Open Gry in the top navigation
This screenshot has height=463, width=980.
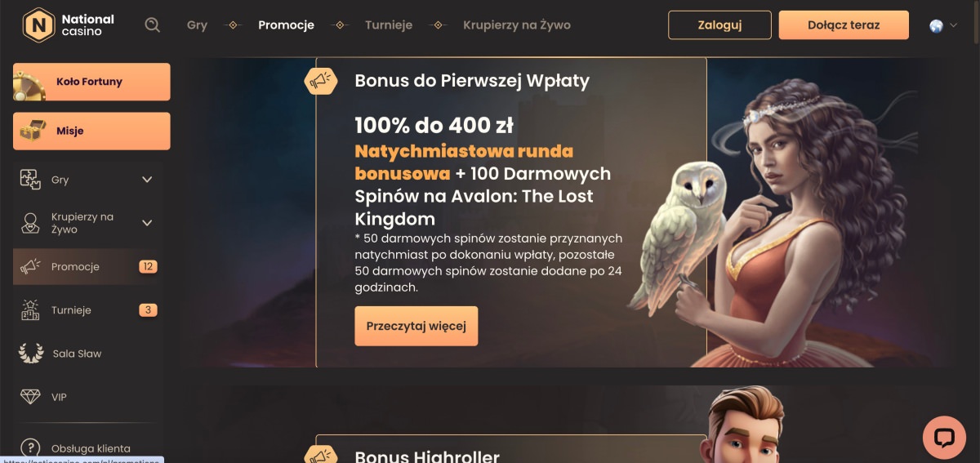[x=197, y=25]
